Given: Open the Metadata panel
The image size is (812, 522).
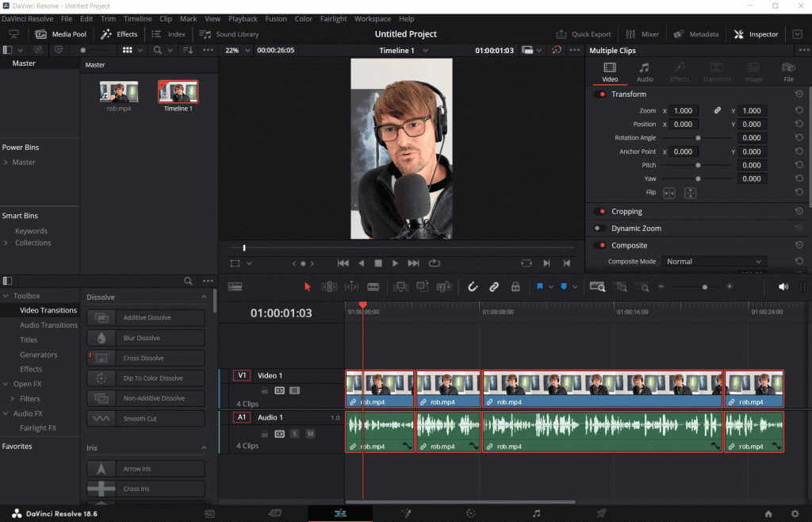Looking at the screenshot, I should click(696, 34).
